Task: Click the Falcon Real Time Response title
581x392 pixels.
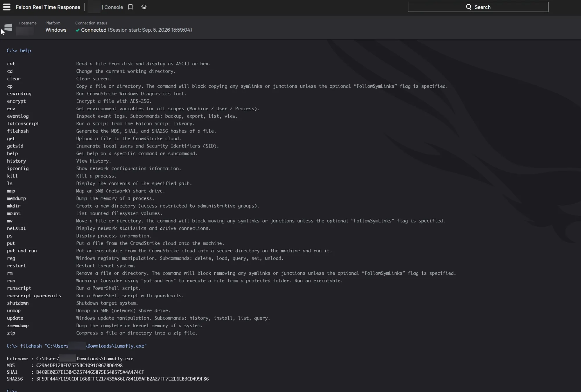Action: (48, 7)
